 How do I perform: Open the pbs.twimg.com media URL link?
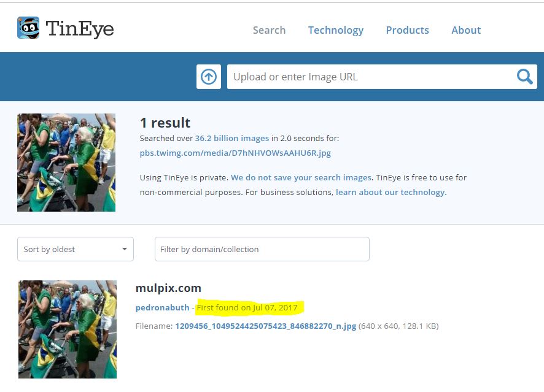(235, 153)
